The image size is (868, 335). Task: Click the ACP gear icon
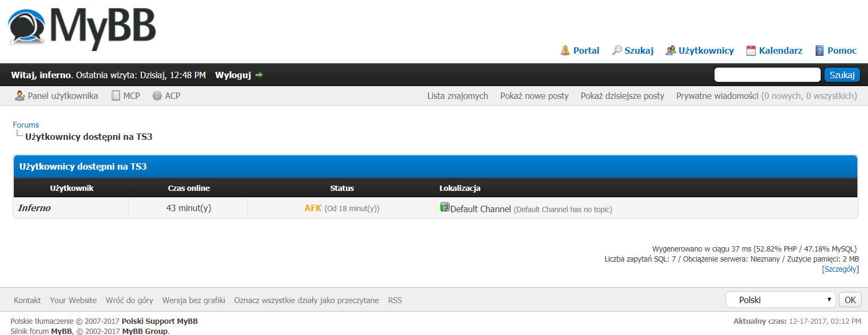157,96
